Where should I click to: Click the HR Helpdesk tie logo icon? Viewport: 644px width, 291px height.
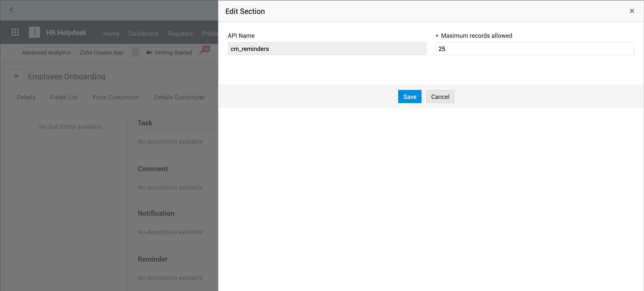pyautogui.click(x=34, y=32)
